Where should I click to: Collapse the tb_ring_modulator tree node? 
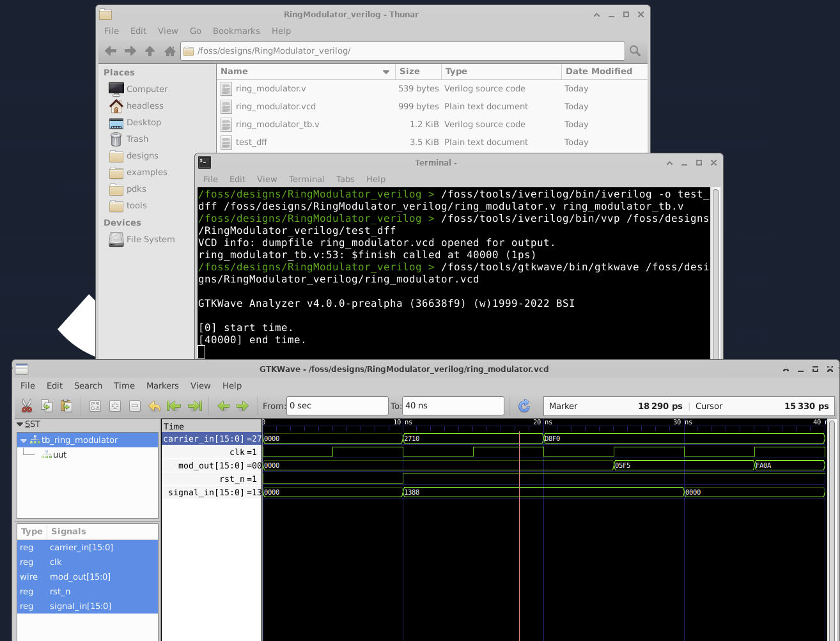(24, 440)
